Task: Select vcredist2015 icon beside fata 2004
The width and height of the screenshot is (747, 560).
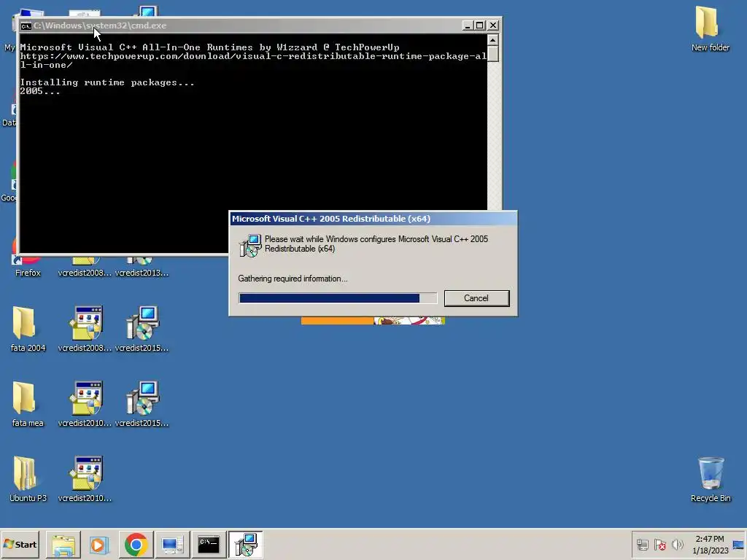Action: tap(142, 329)
